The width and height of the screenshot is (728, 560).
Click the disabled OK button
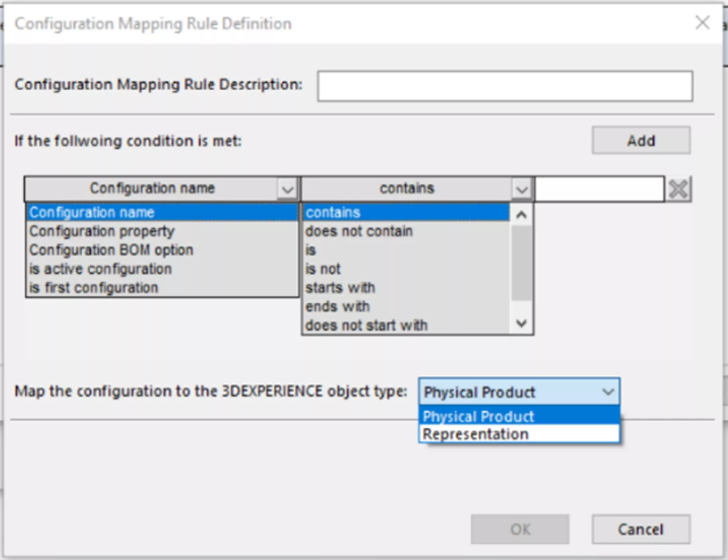pyautogui.click(x=520, y=529)
